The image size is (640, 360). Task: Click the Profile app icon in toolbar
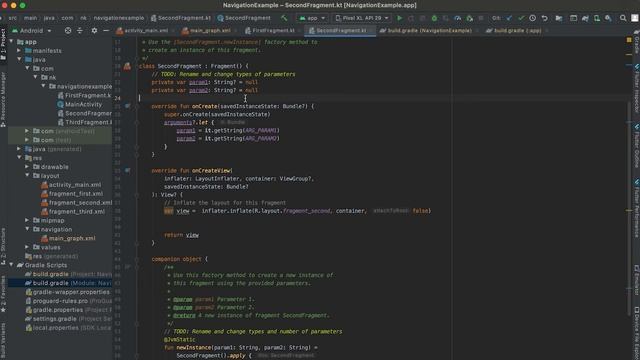tap(458, 18)
